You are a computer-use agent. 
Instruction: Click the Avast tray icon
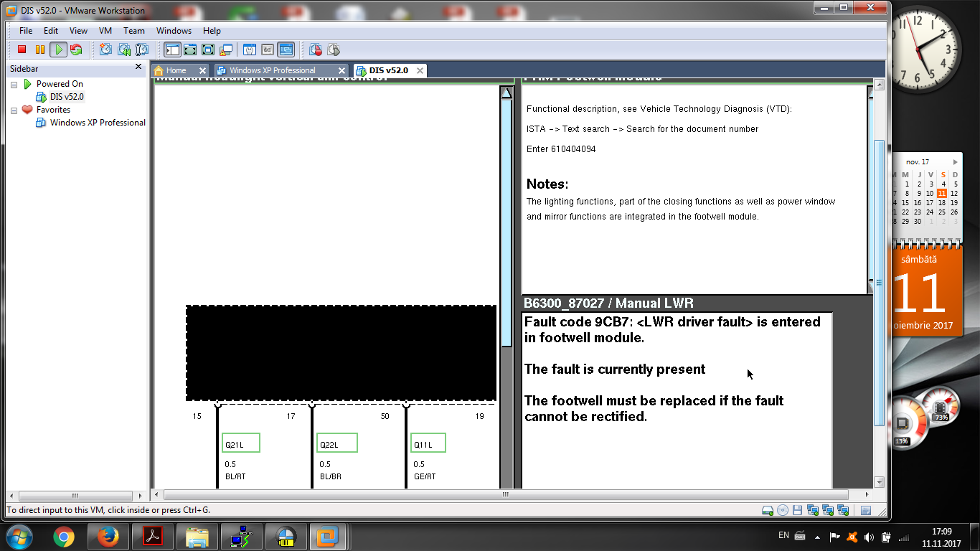click(x=852, y=536)
